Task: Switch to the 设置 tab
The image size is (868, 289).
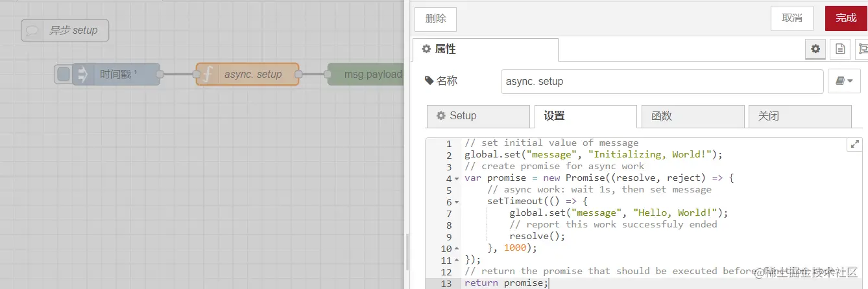Action: coord(585,116)
